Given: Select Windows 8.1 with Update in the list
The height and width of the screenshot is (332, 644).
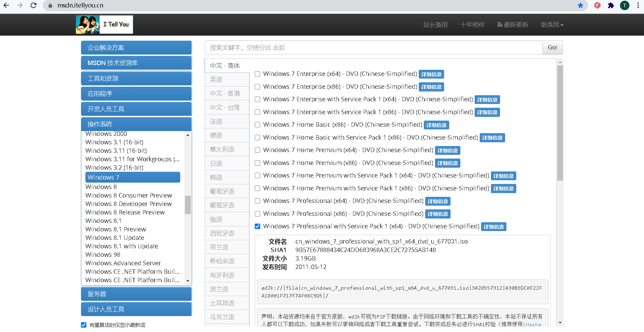Looking at the screenshot, I should click(x=122, y=246).
